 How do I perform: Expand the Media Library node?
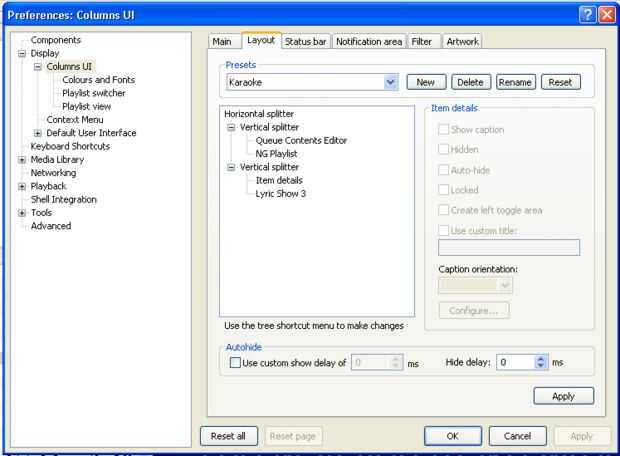tap(22, 160)
